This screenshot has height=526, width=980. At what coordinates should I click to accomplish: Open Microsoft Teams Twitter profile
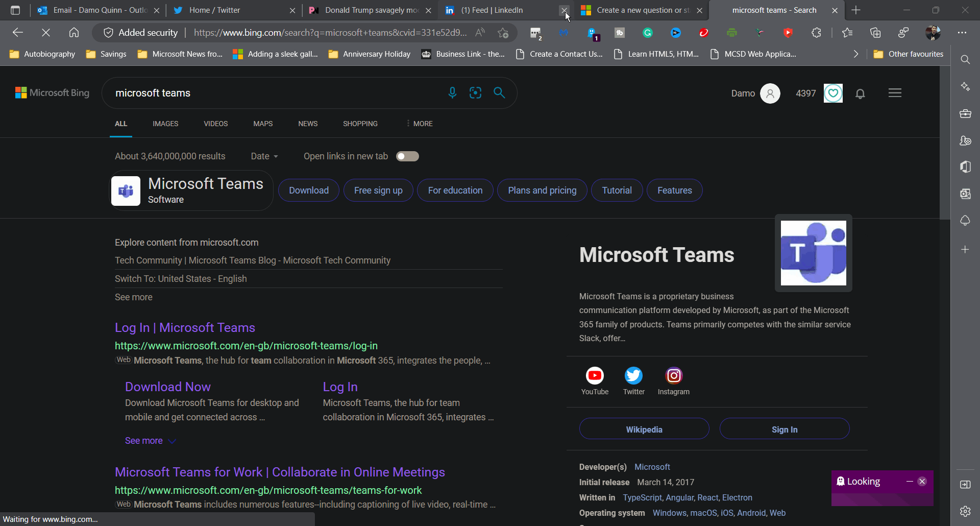tap(634, 381)
